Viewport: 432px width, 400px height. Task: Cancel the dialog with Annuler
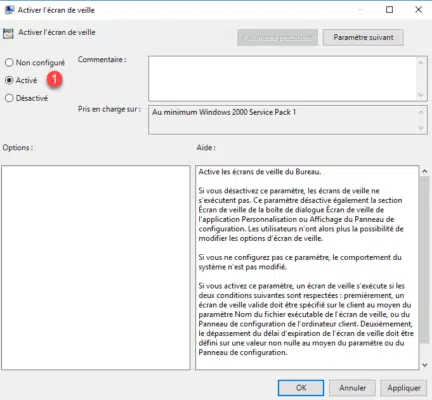point(352,388)
